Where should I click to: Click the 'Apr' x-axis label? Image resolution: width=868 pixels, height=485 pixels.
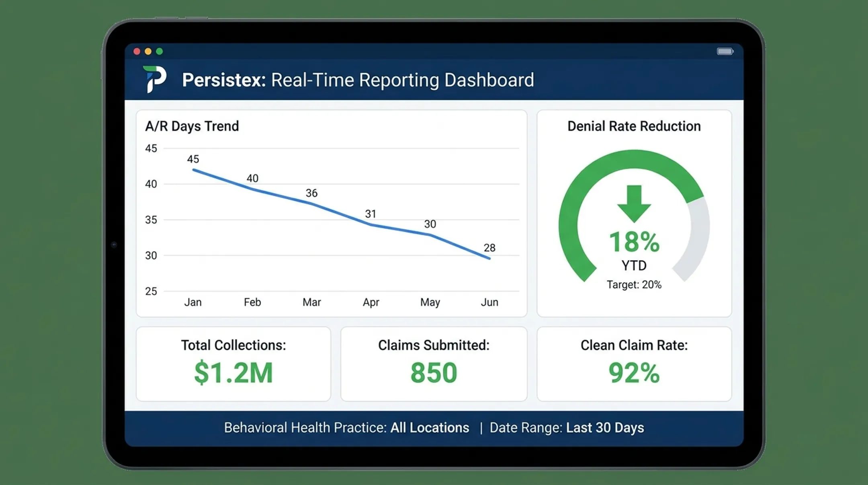click(371, 302)
